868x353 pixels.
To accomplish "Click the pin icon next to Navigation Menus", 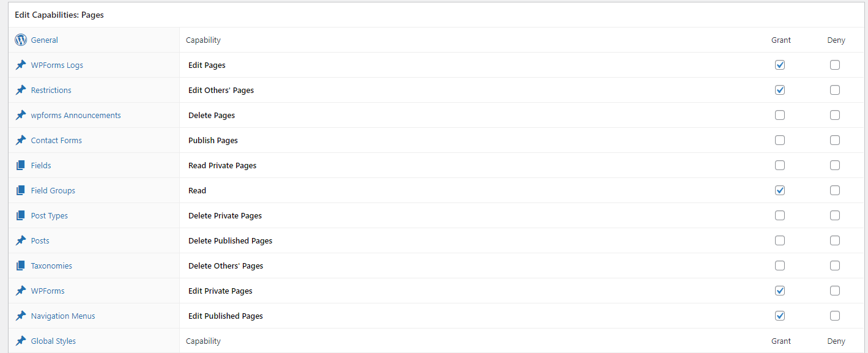I will (x=21, y=316).
